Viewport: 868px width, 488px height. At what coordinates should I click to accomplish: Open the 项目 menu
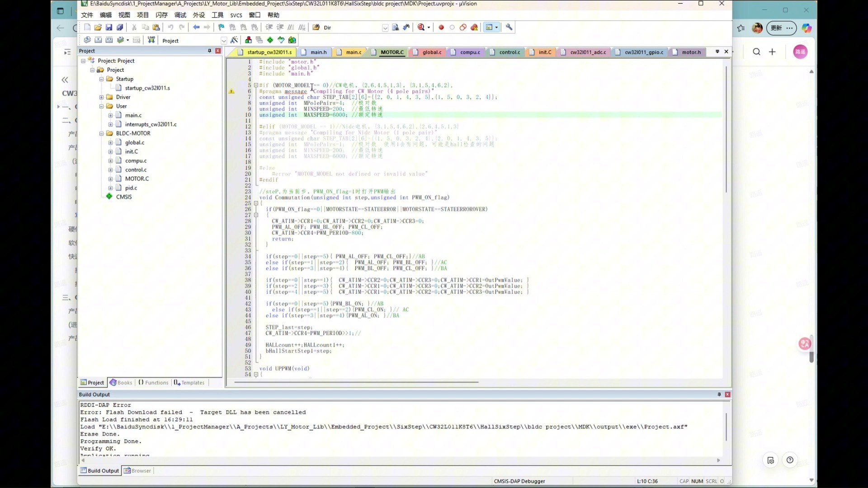click(x=143, y=15)
